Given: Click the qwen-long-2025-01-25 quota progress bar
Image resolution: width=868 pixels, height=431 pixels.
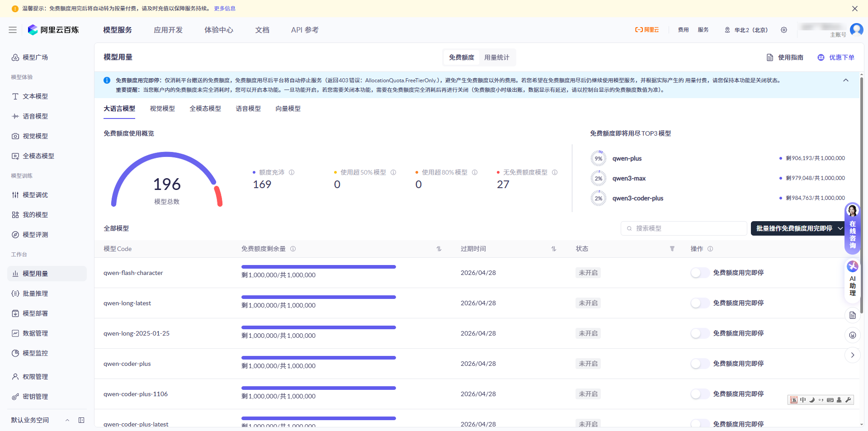Looking at the screenshot, I should (x=318, y=327).
